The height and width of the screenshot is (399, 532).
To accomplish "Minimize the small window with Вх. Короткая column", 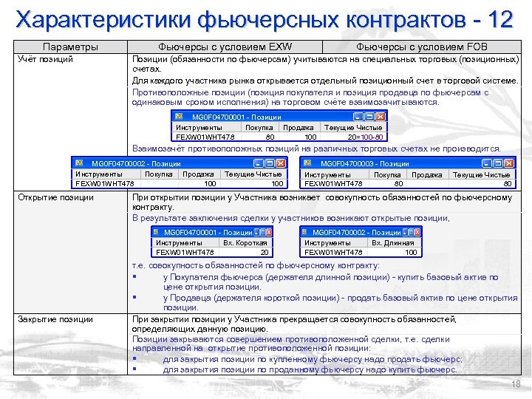I will (256, 233).
